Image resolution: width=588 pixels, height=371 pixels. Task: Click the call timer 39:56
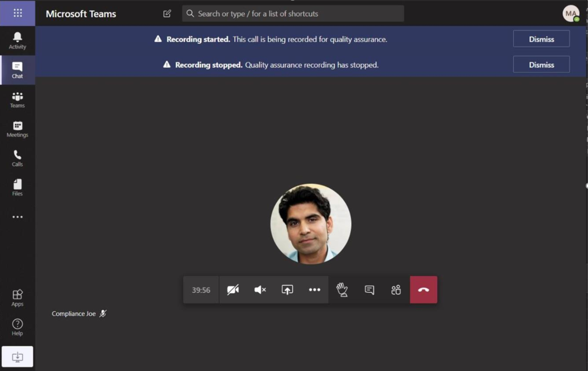pyautogui.click(x=201, y=289)
